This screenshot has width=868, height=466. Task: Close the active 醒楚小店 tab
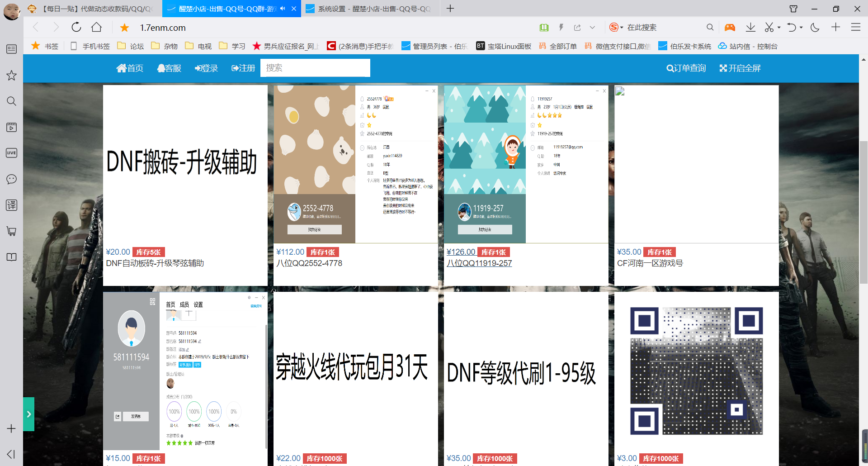click(x=294, y=9)
